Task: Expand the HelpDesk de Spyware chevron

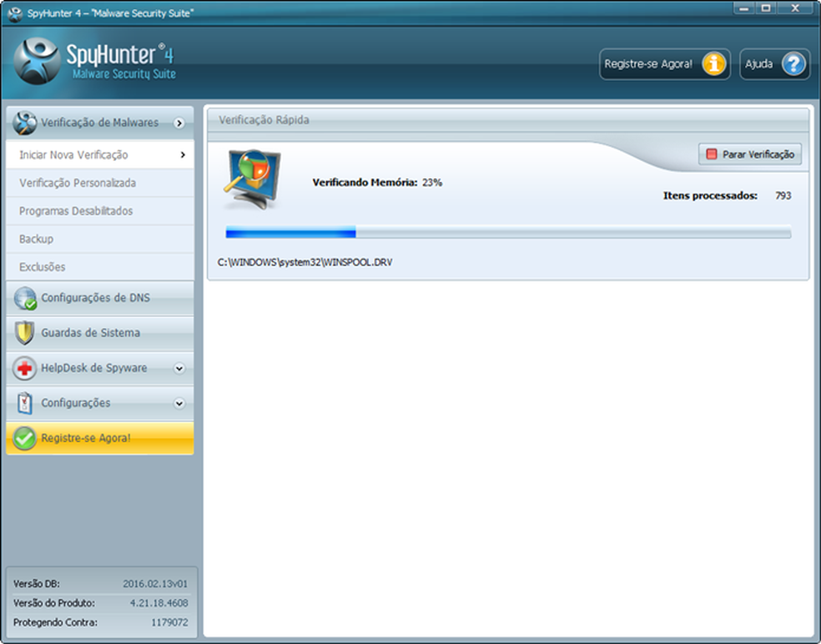Action: (x=179, y=368)
